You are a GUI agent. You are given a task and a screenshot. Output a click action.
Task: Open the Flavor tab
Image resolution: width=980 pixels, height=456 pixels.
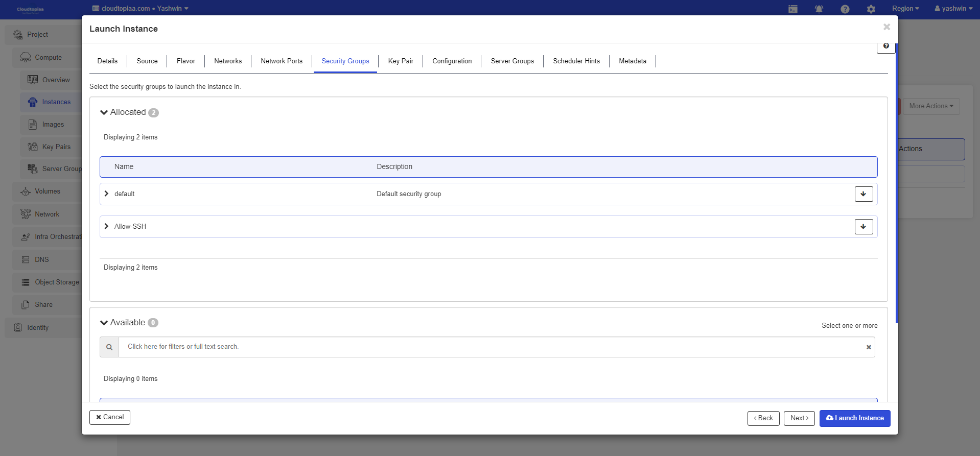pos(186,61)
